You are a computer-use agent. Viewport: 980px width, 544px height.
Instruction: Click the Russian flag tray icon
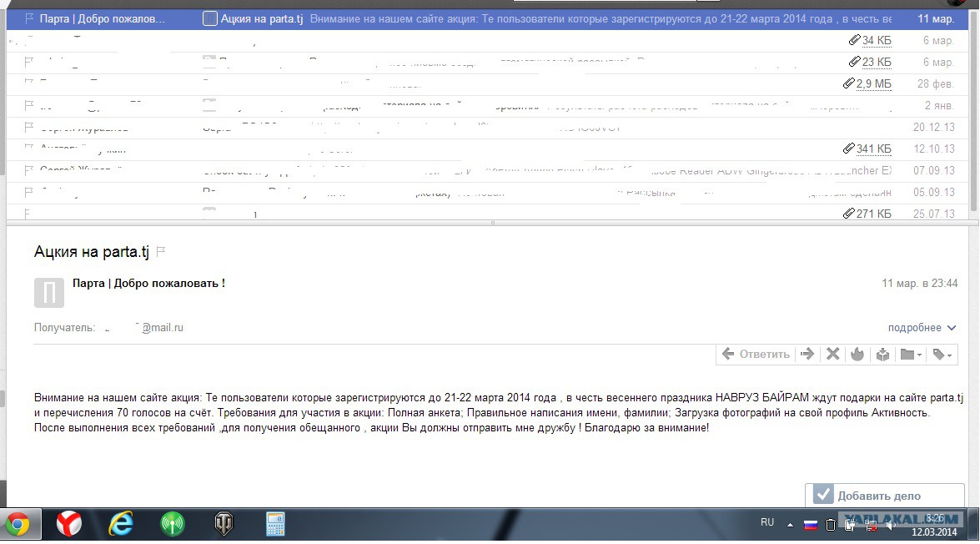click(810, 526)
